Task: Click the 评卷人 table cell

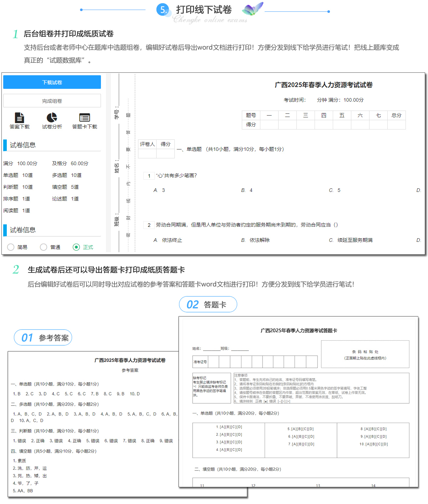Action: coord(147,144)
